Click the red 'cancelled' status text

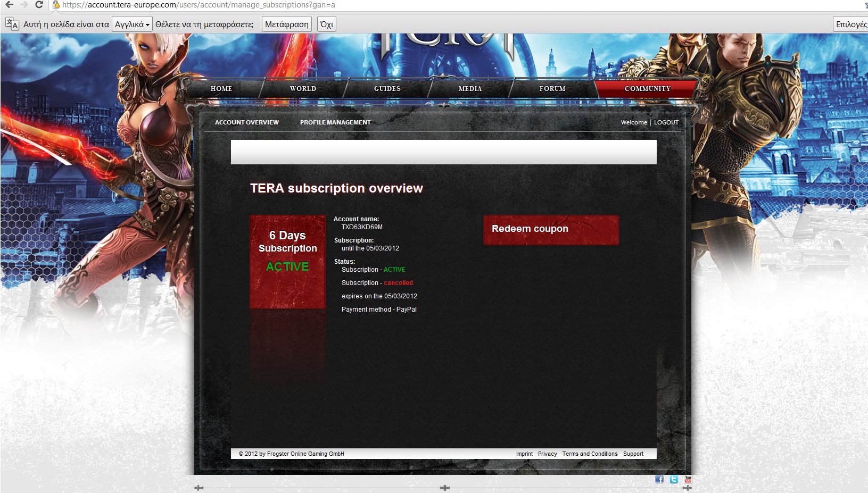[x=398, y=283]
